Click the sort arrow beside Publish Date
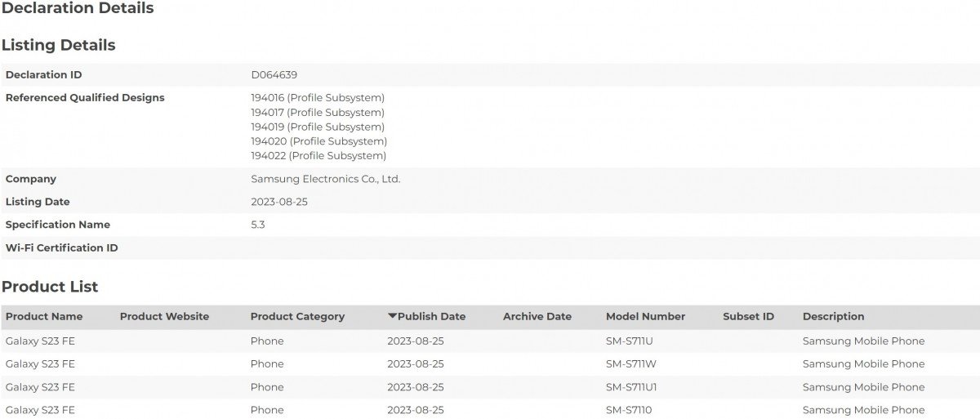980x419 pixels. [392, 317]
